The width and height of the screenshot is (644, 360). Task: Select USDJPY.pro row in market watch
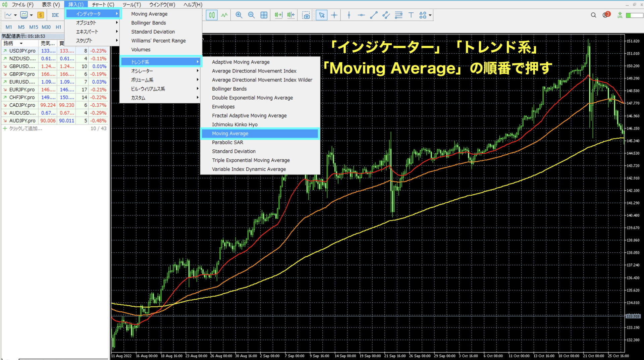click(22, 51)
